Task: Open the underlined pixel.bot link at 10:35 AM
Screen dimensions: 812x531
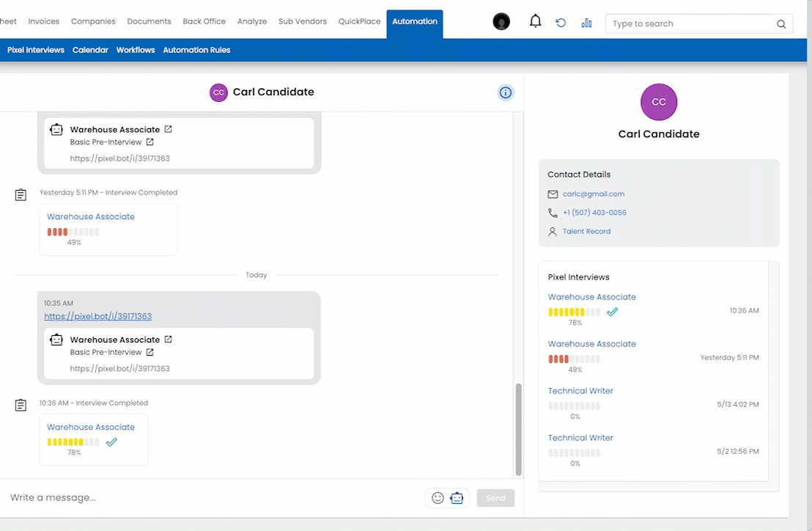Action: coord(98,316)
